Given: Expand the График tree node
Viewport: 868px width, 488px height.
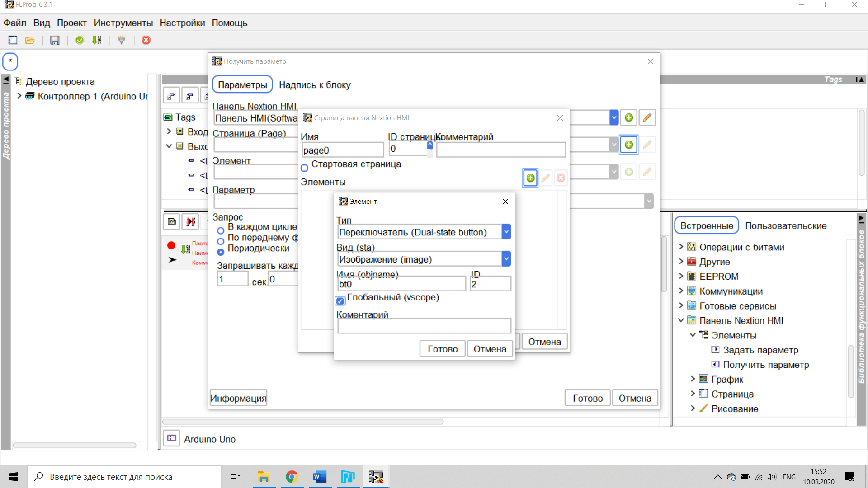Looking at the screenshot, I should pyautogui.click(x=693, y=379).
